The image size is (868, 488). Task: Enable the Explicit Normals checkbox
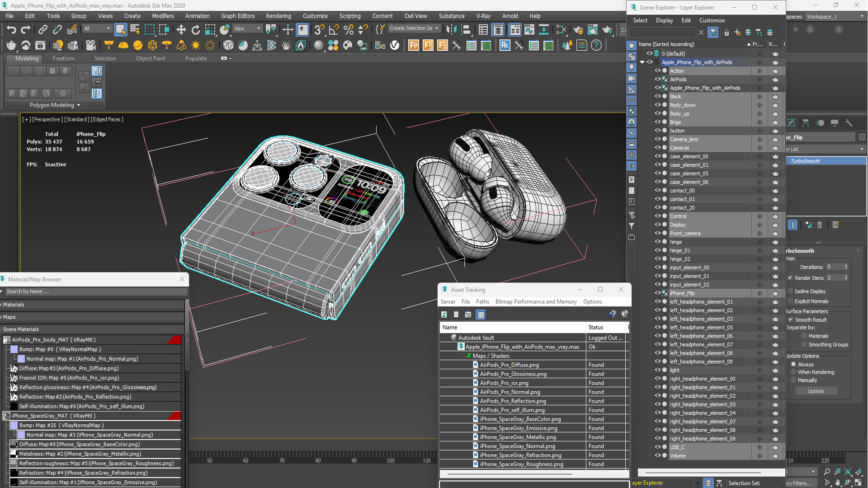pyautogui.click(x=790, y=301)
